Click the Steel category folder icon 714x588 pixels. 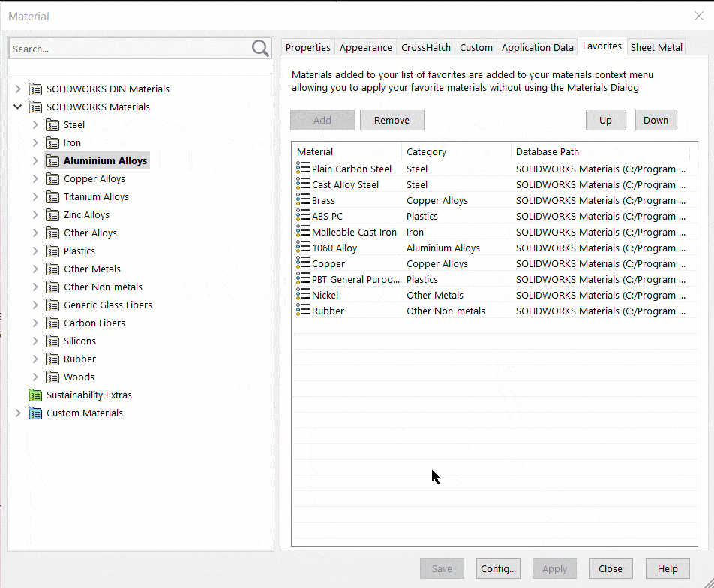click(52, 124)
